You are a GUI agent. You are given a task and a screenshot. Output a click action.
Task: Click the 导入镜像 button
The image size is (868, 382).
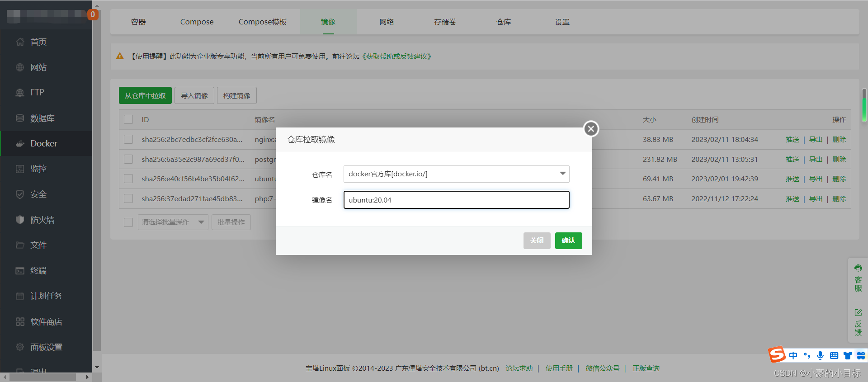pyautogui.click(x=194, y=95)
